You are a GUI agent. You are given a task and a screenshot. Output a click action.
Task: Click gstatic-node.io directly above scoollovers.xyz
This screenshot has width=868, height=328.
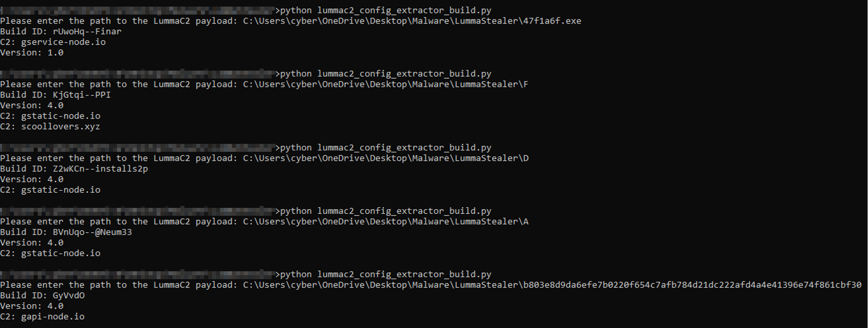click(x=61, y=116)
